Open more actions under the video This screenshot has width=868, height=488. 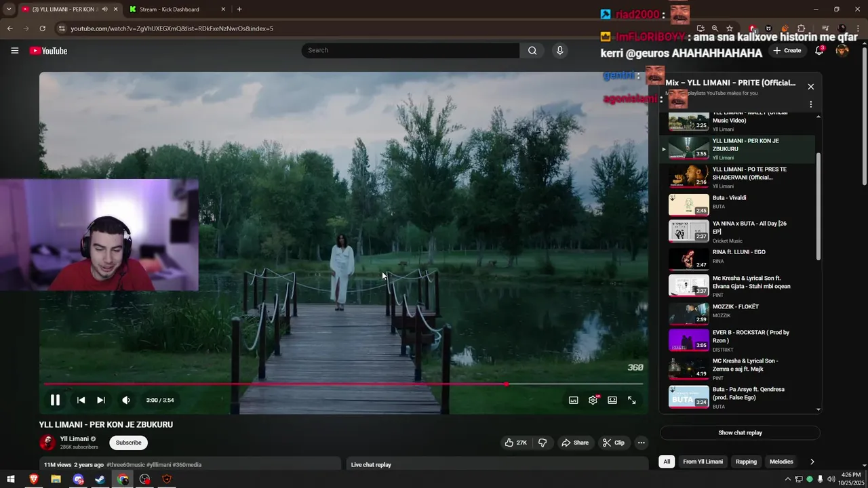641,443
